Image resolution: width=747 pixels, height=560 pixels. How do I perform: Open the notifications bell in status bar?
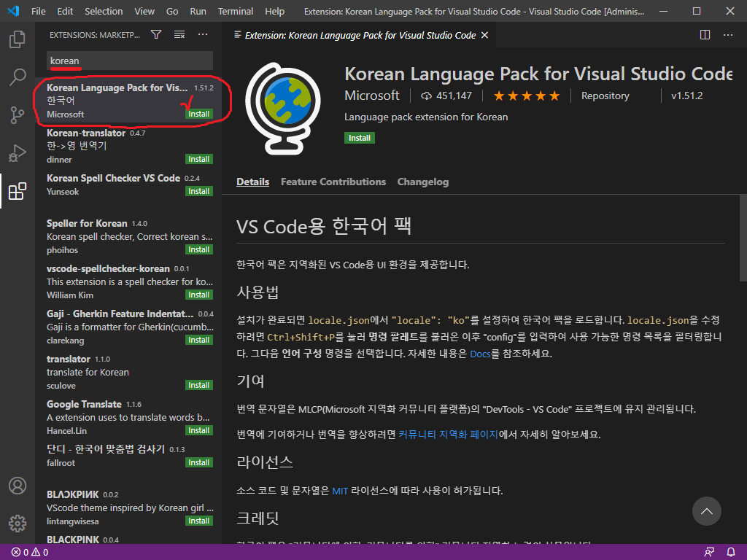pyautogui.click(x=731, y=552)
